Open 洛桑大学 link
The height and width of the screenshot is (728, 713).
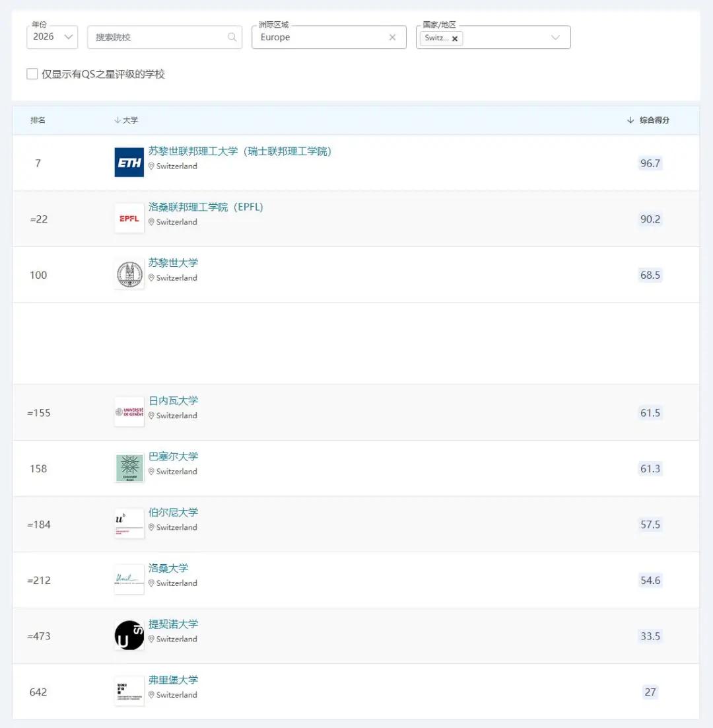pos(168,568)
